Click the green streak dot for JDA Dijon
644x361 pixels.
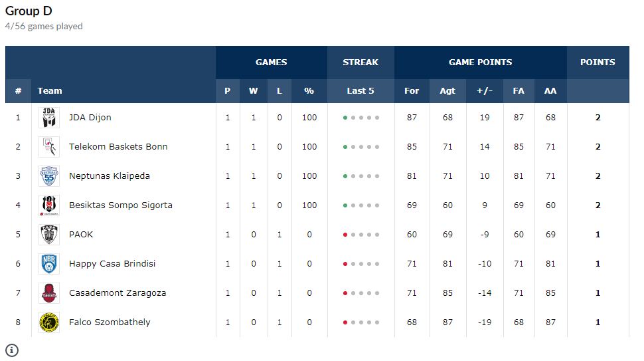tap(345, 118)
